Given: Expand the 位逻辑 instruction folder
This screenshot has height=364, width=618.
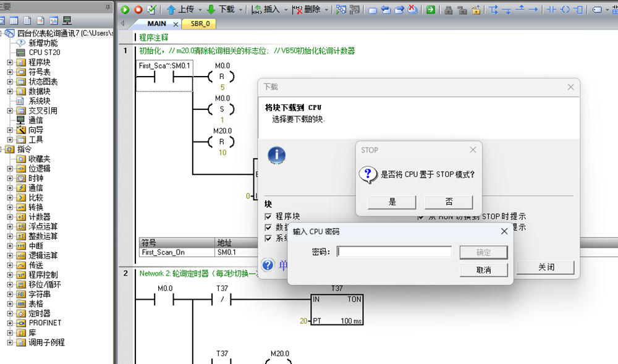Looking at the screenshot, I should (9, 169).
